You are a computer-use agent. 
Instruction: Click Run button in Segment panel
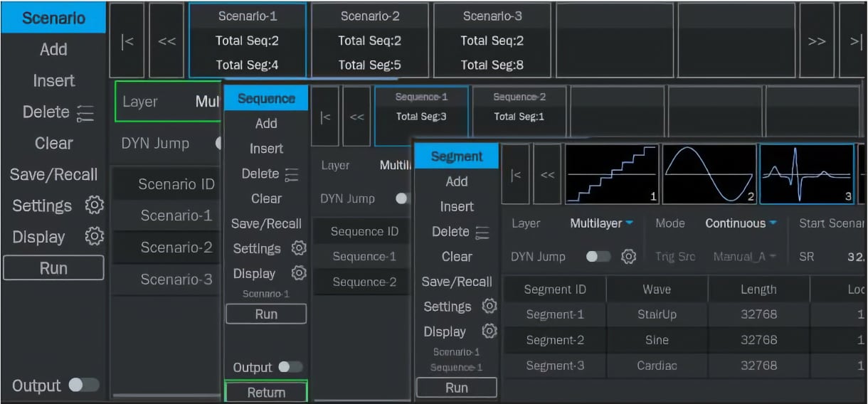457,388
